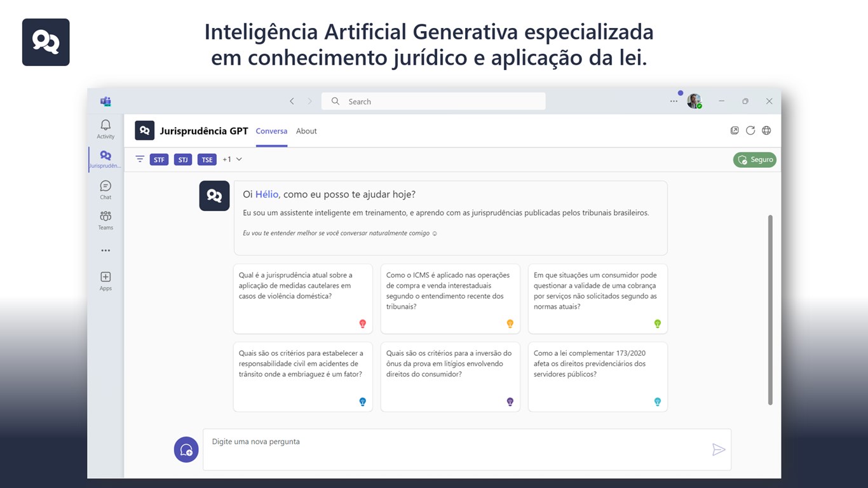Viewport: 868px width, 488px height.
Task: Open Chat in the Teams sidebar
Action: (105, 189)
